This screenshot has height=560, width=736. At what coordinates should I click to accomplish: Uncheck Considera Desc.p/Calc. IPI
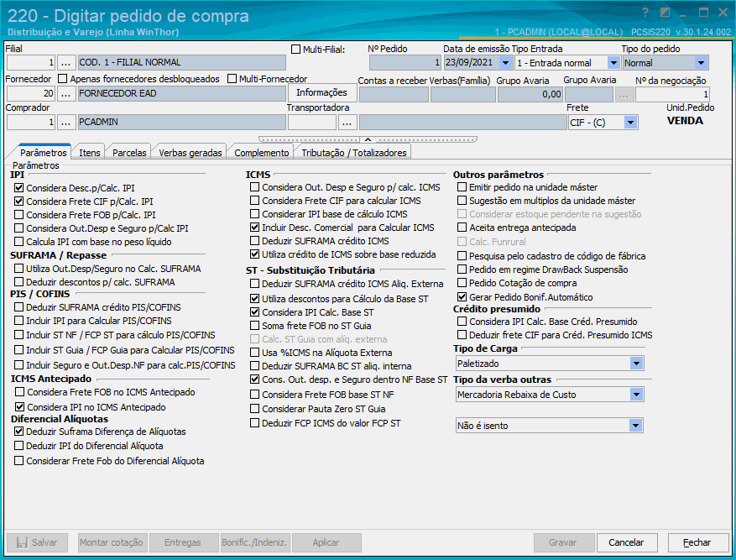(x=18, y=188)
